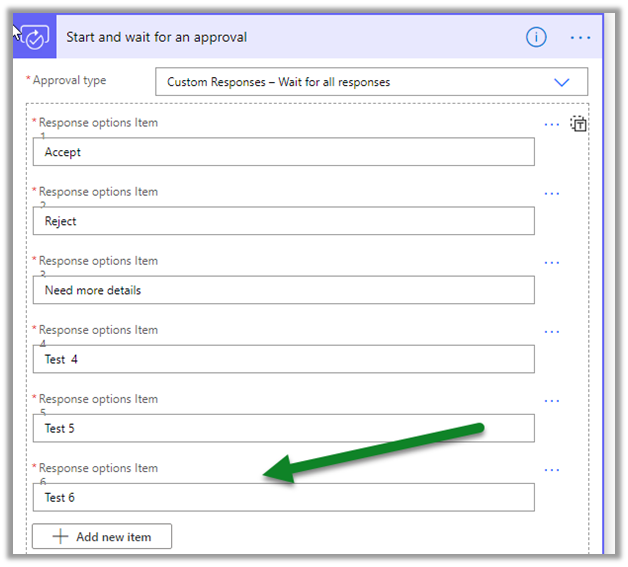Open ellipsis menu for the Accept item
The image size is (628, 567).
point(551,125)
